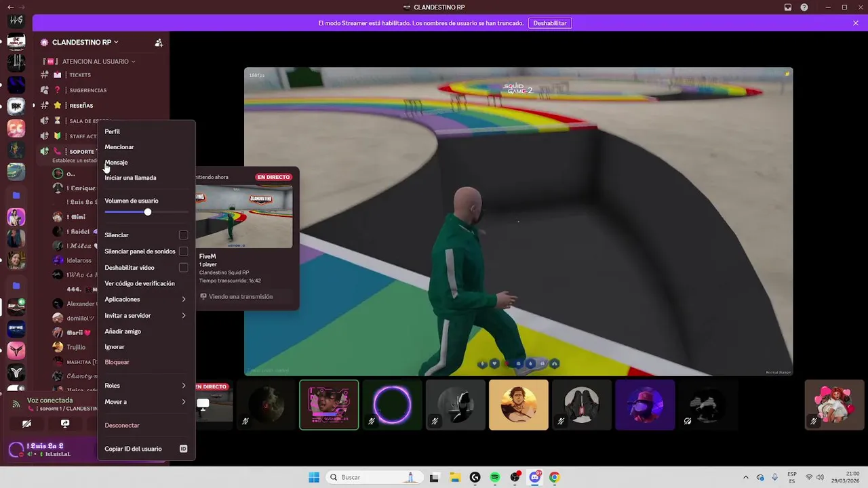Click the inbox icon in title bar
Screen dimensions: 868x488
point(788,7)
